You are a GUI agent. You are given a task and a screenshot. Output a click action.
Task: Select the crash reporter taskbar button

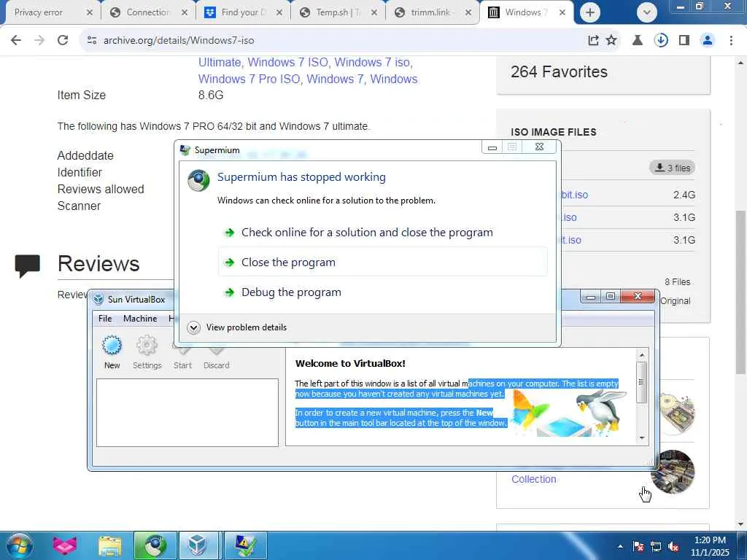pos(244,545)
